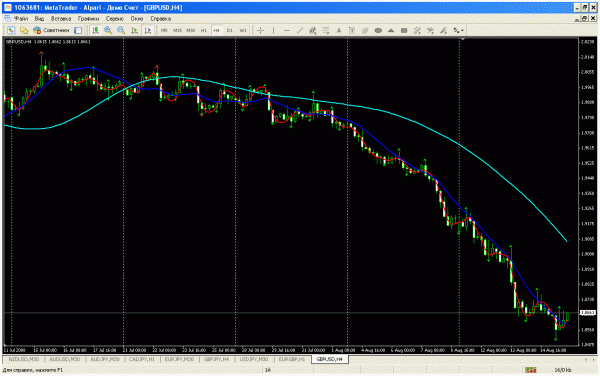Switch to M5 timeframe
Screen dimensions: 600x376
coord(164,30)
